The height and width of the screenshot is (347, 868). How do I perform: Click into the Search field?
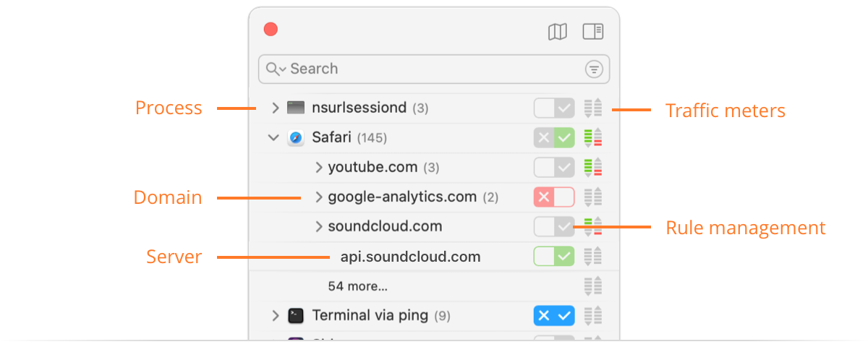434,69
